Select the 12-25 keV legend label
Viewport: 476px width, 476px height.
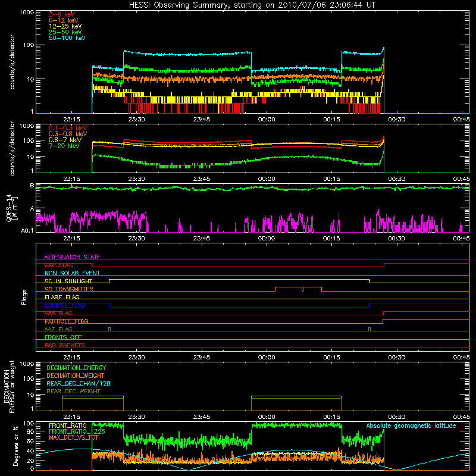click(x=65, y=26)
